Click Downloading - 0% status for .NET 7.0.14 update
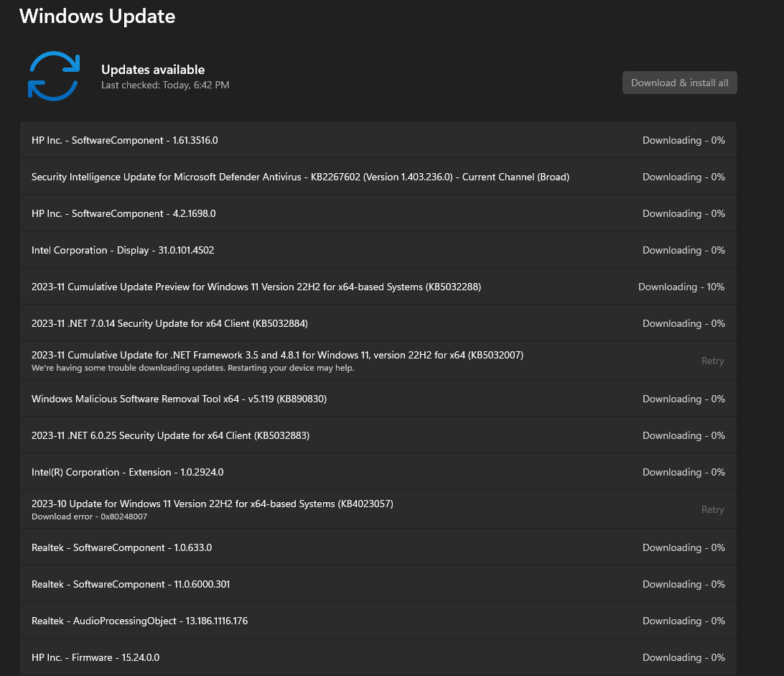Screen dimensions: 784x676 pyautogui.click(x=683, y=324)
